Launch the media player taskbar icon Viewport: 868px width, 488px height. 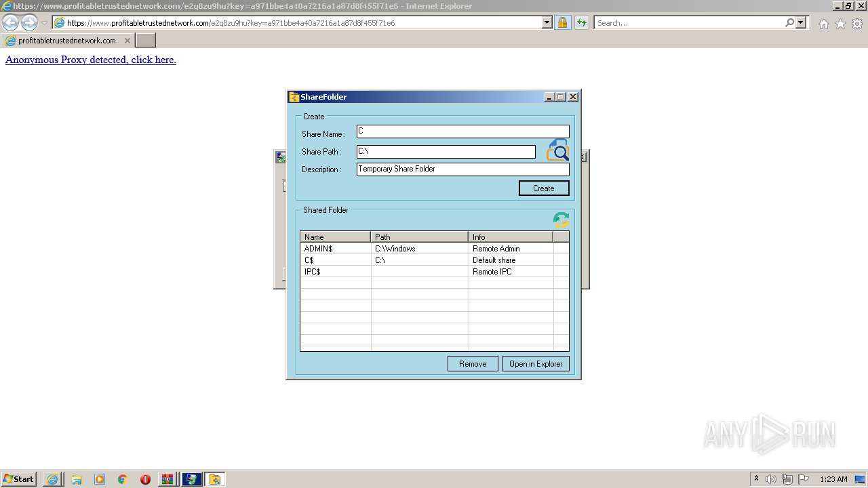pyautogui.click(x=100, y=479)
